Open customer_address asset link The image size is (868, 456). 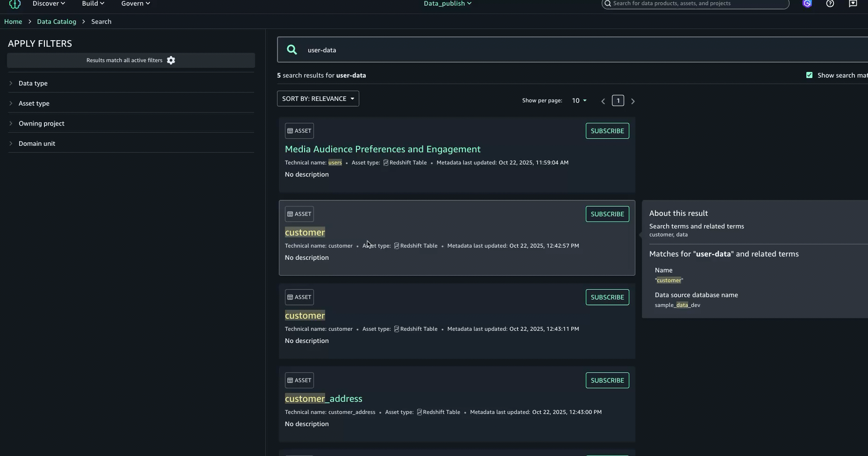(323, 399)
